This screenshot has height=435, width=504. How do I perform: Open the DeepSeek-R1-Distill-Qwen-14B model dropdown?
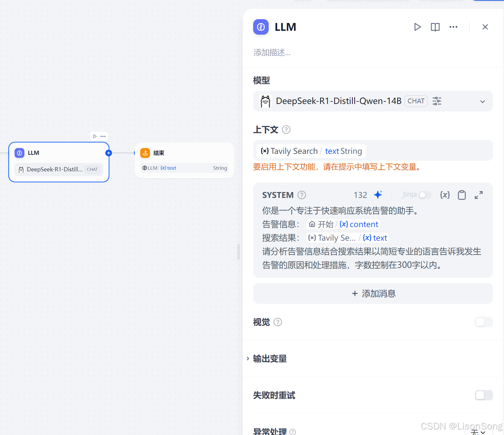(373, 101)
